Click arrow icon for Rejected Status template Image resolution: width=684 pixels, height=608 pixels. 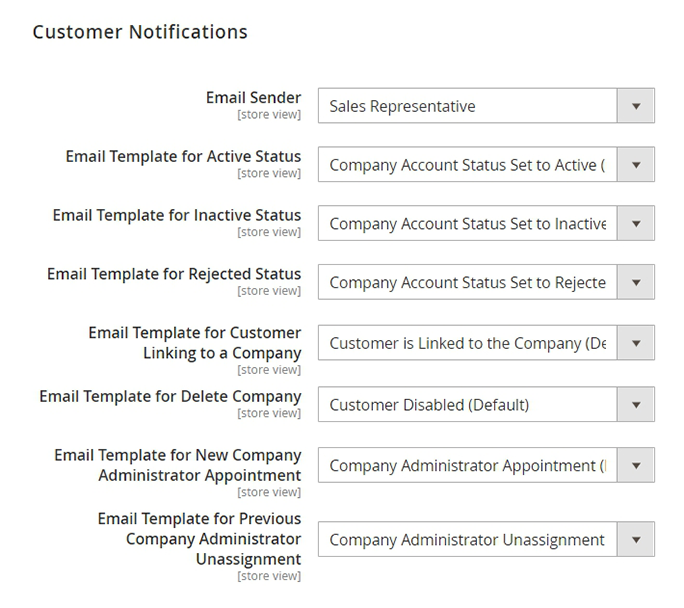tap(636, 283)
